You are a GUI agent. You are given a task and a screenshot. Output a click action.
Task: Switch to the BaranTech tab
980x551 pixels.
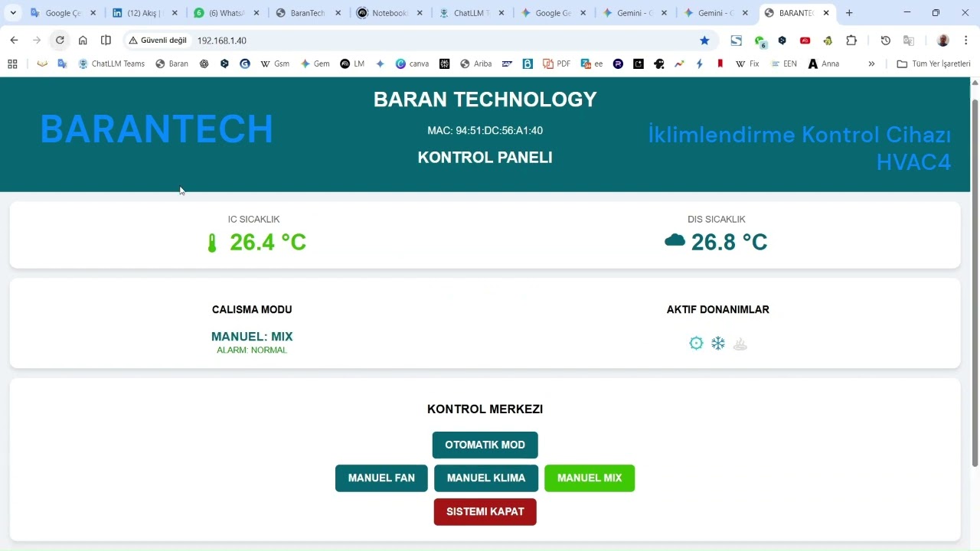coord(309,13)
